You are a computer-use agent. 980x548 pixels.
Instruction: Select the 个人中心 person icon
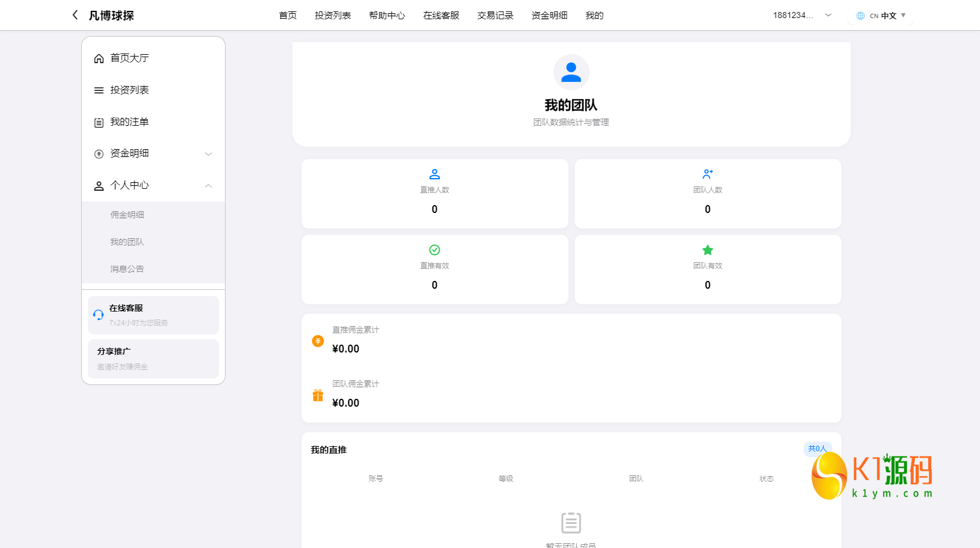click(x=99, y=186)
